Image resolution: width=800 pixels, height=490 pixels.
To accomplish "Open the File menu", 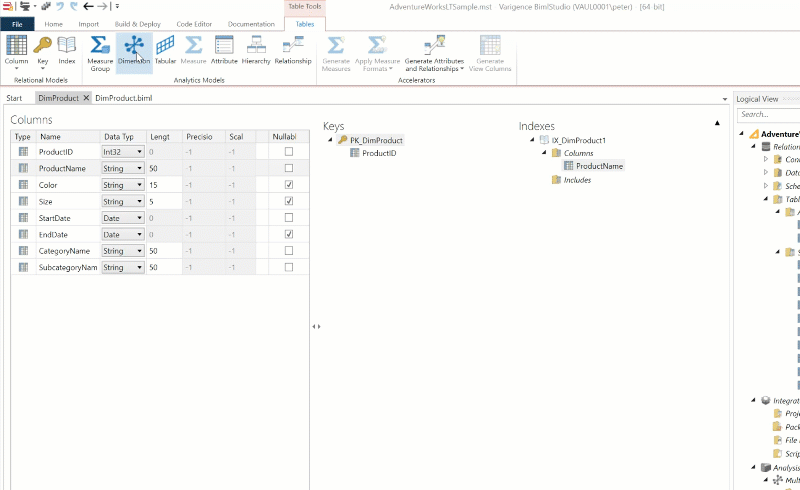I will coord(17,24).
